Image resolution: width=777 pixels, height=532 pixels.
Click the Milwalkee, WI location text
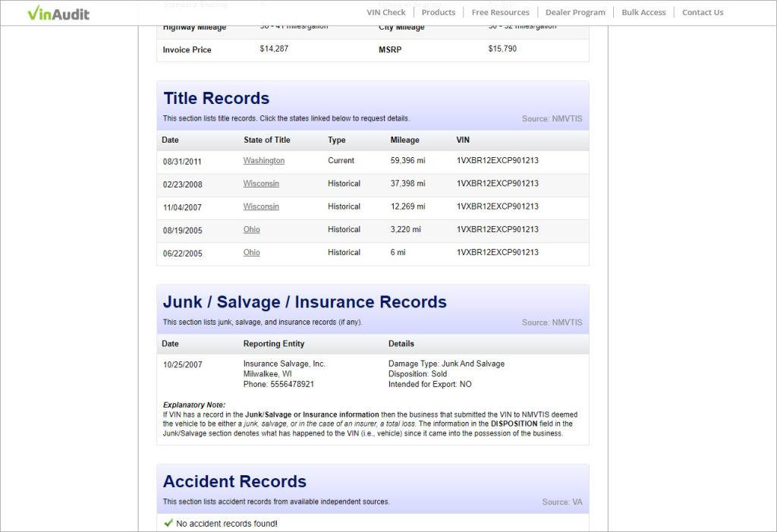pos(268,374)
